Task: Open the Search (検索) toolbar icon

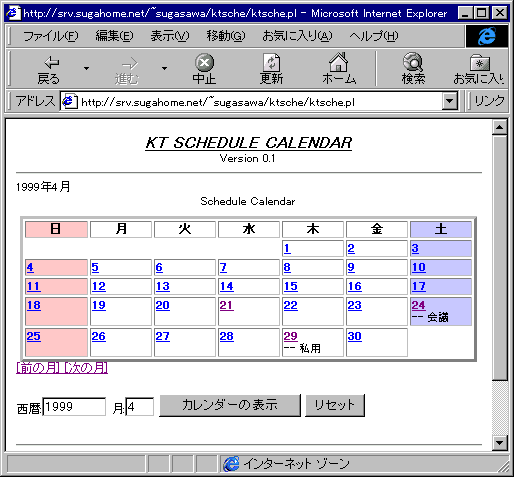Action: 413,62
